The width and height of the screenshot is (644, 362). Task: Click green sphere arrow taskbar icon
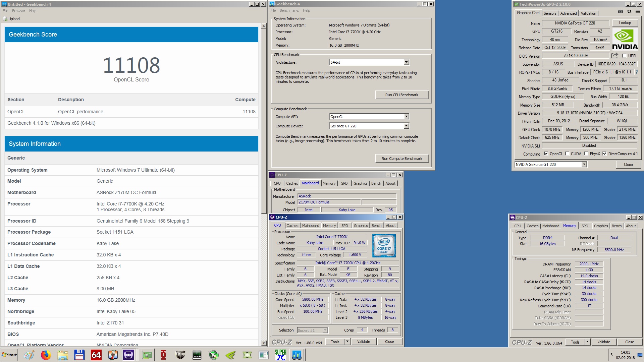click(x=214, y=355)
